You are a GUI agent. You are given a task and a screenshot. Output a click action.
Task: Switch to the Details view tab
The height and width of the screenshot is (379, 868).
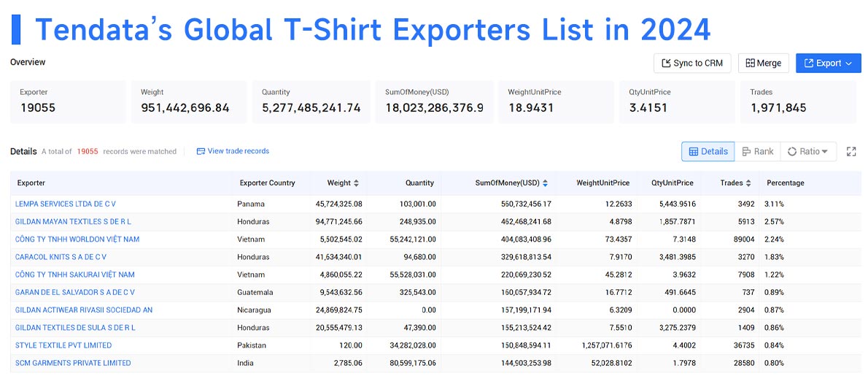coord(708,151)
